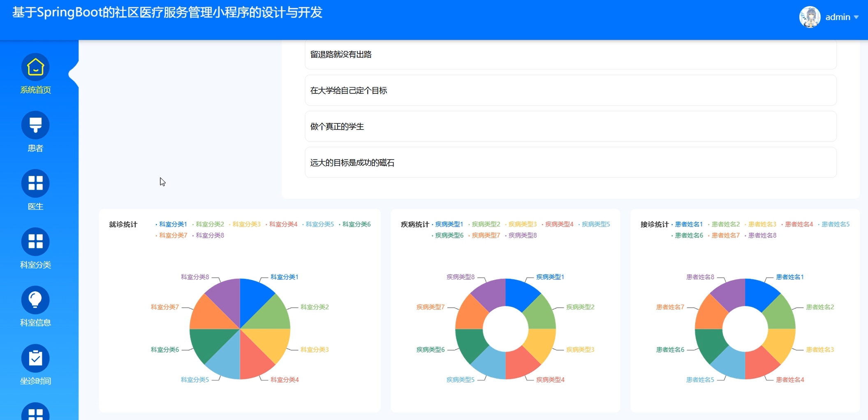Open the 远大的目标是成功的磁石 entry

point(570,162)
